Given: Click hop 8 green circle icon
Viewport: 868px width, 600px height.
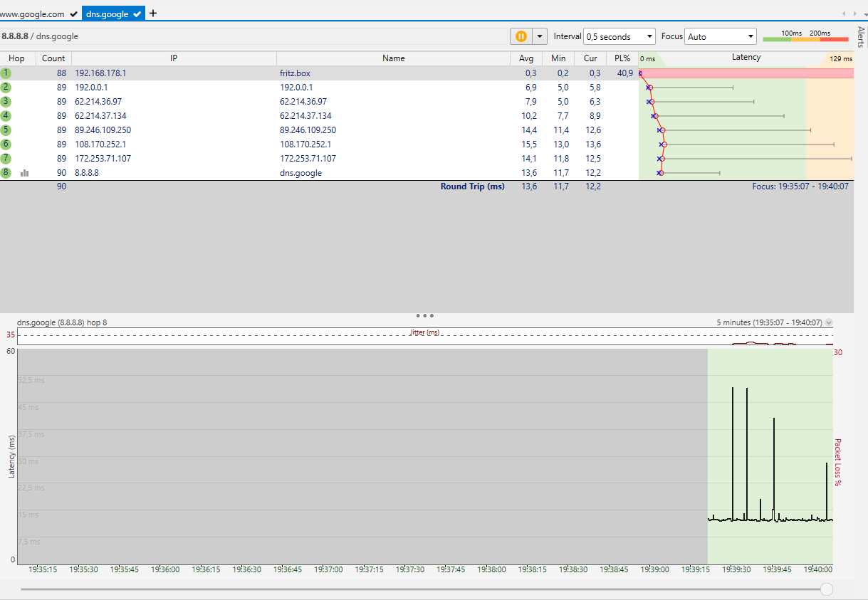Looking at the screenshot, I should point(6,173).
